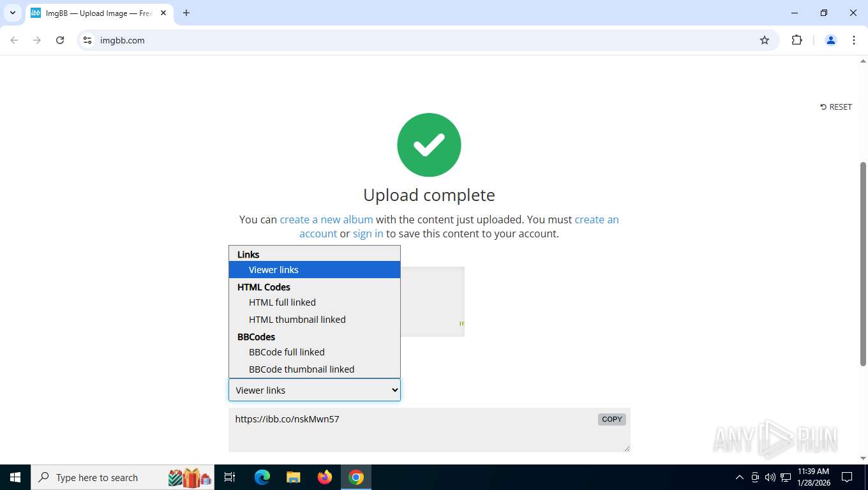868x490 pixels.
Task: Open Task View on the taskbar
Action: tap(230, 477)
